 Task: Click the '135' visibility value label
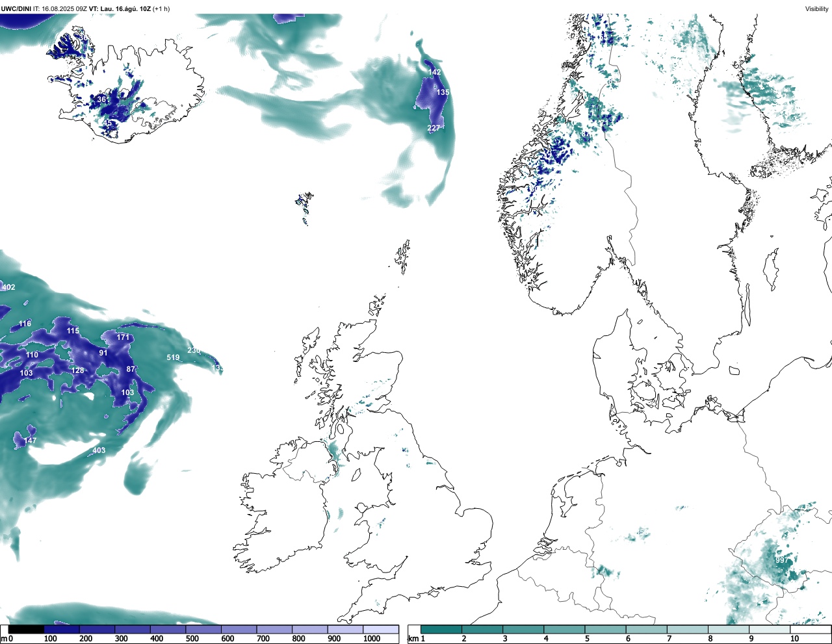(443, 92)
